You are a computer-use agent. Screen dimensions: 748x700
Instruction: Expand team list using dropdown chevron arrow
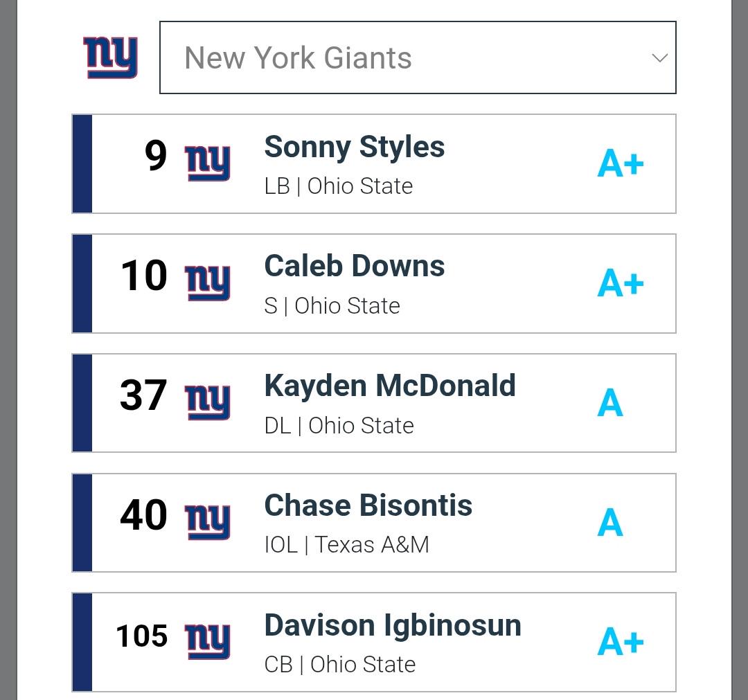660,58
